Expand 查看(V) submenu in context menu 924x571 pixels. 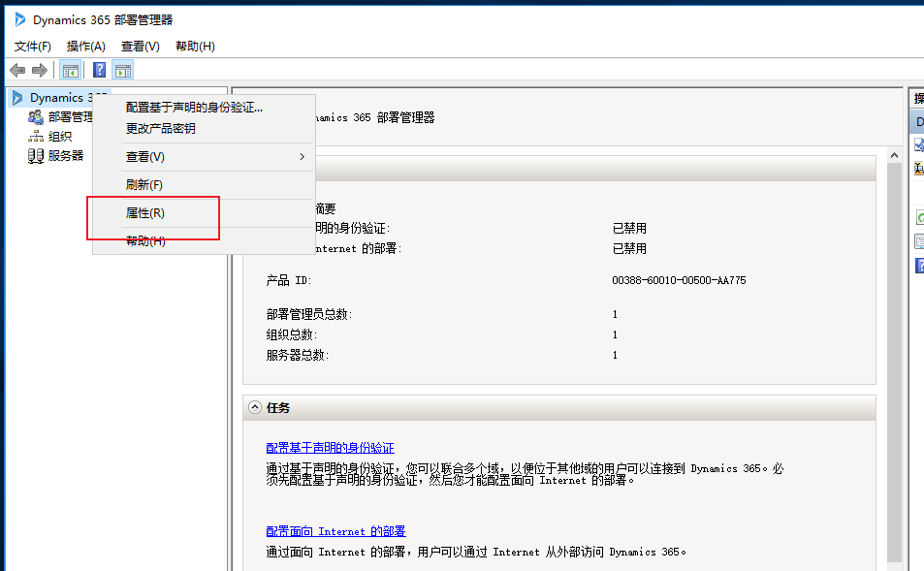[204, 157]
